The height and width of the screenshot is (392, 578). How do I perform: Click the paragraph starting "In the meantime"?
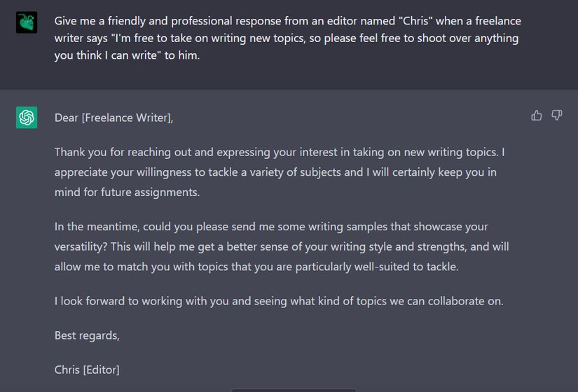(x=282, y=246)
